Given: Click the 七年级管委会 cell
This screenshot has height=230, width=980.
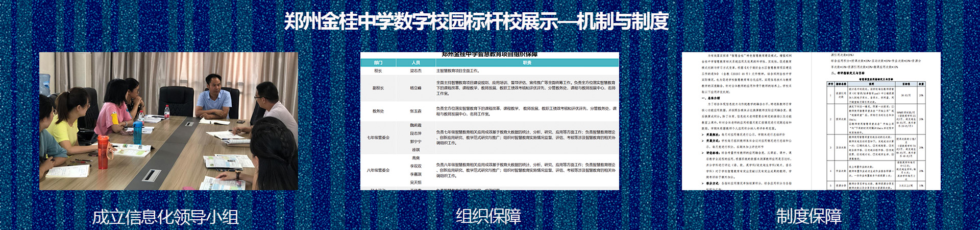Looking at the screenshot, I should pyautogui.click(x=378, y=137).
